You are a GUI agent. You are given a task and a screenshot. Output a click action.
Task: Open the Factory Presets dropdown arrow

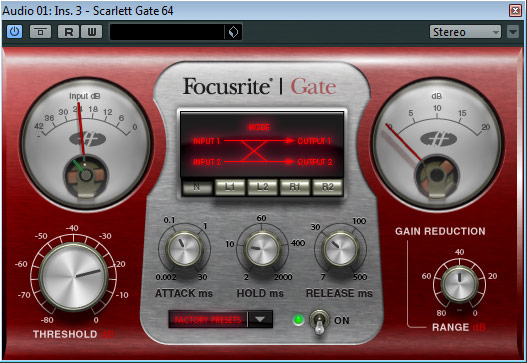coord(260,319)
